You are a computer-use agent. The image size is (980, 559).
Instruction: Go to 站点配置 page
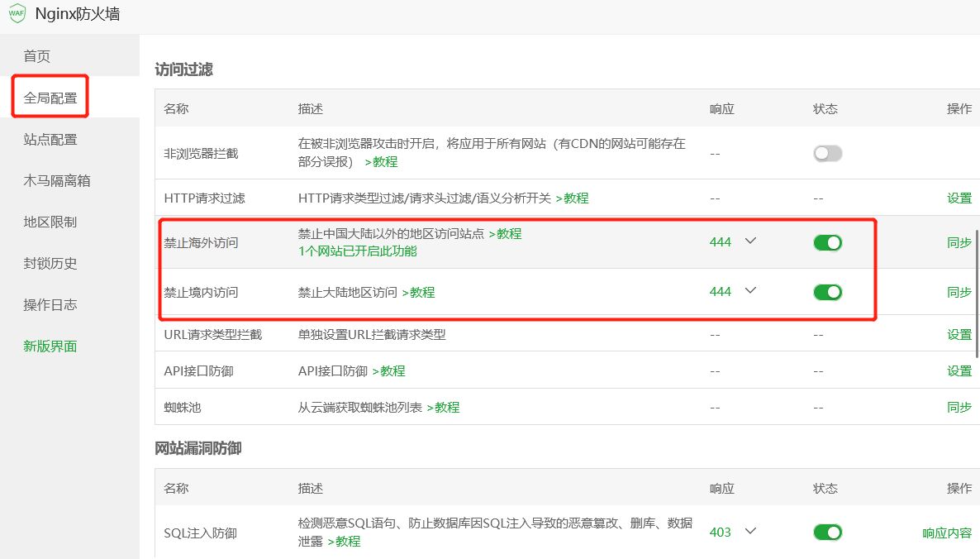50,140
